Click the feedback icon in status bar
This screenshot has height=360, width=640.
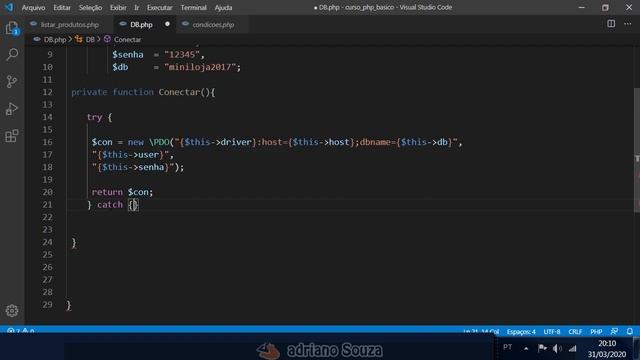[614, 331]
